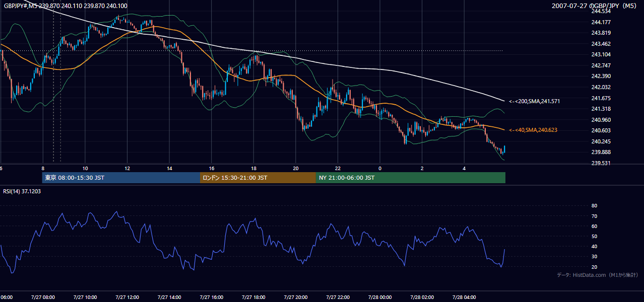
Task: Click price axis label 239.531
Action: tap(601, 163)
